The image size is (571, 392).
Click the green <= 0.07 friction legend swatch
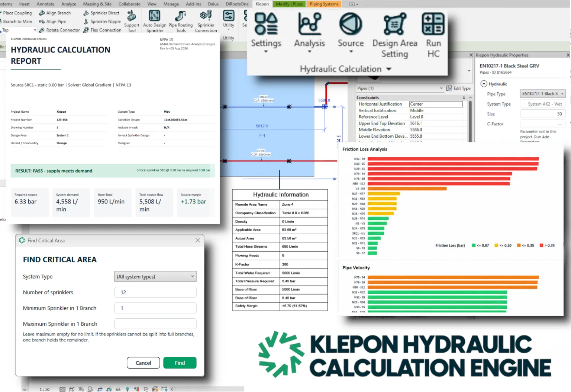[474, 245]
